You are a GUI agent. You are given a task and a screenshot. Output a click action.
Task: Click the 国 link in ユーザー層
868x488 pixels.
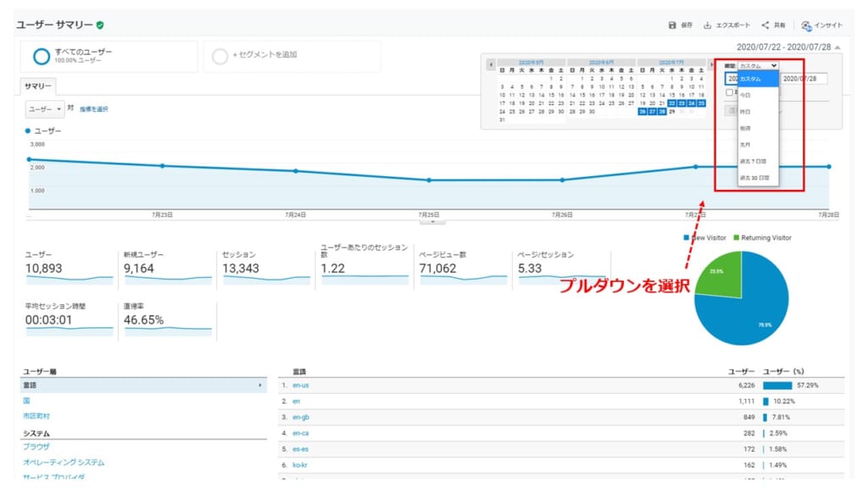coord(26,401)
